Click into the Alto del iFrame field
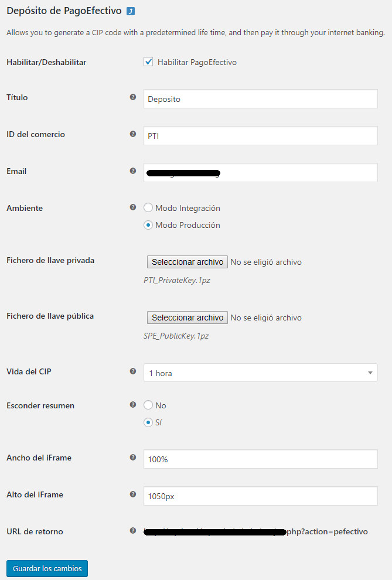Image resolution: width=392 pixels, height=580 pixels. [261, 496]
